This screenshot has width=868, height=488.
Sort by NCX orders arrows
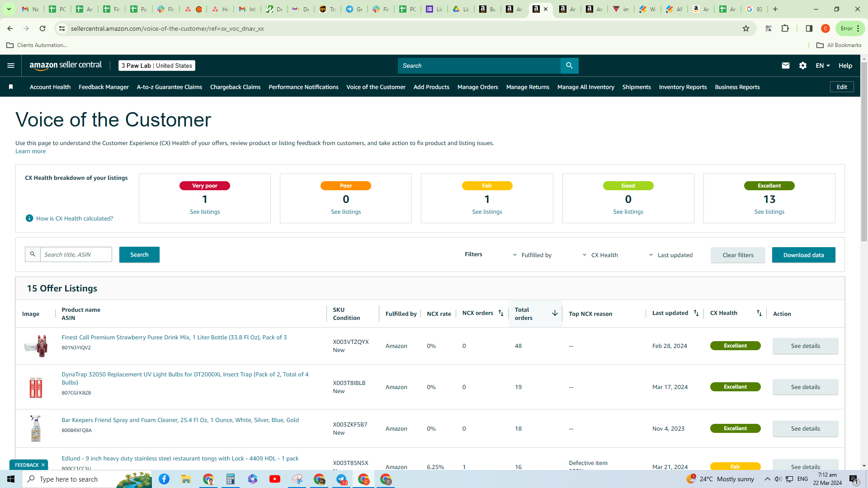501,313
